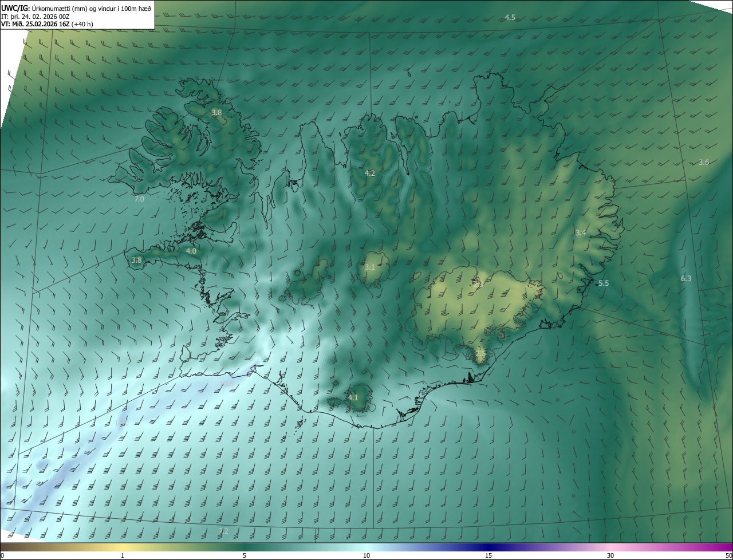Click the 3.6 value over the eastern sea
The height and width of the screenshot is (560, 733).
704,163
